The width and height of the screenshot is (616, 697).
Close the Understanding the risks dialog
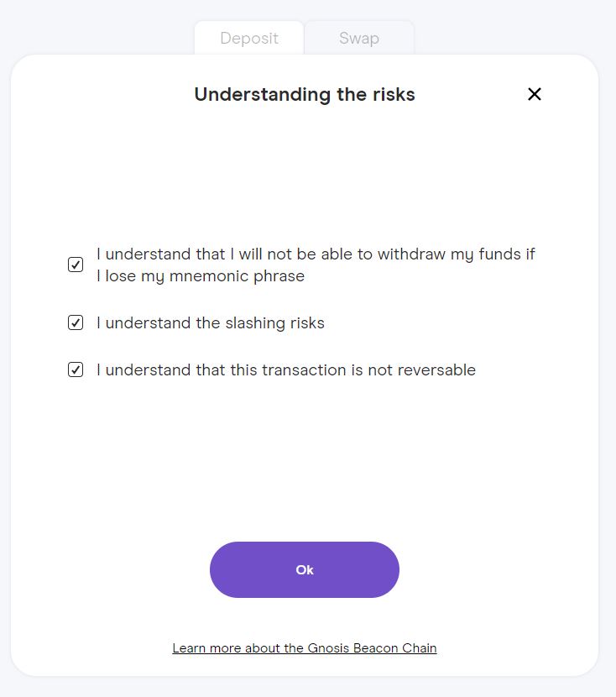(x=535, y=94)
